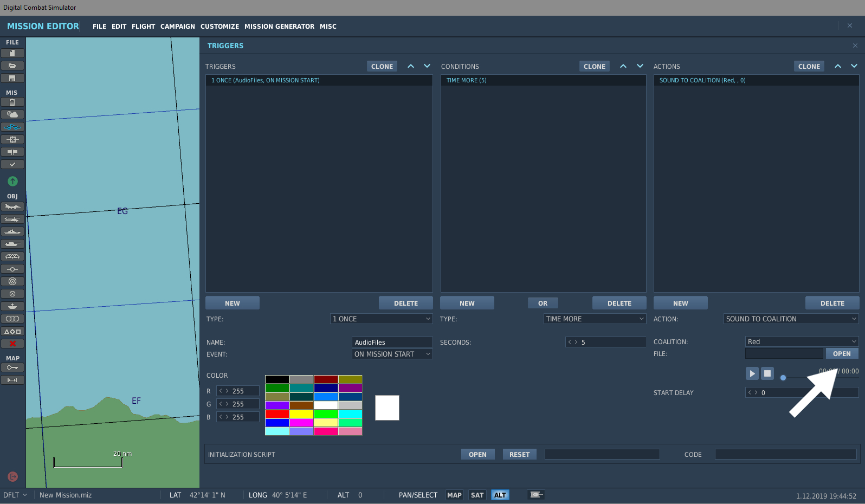The image size is (865, 504).
Task: Switch map view to MAP mode
Action: pyautogui.click(x=454, y=495)
